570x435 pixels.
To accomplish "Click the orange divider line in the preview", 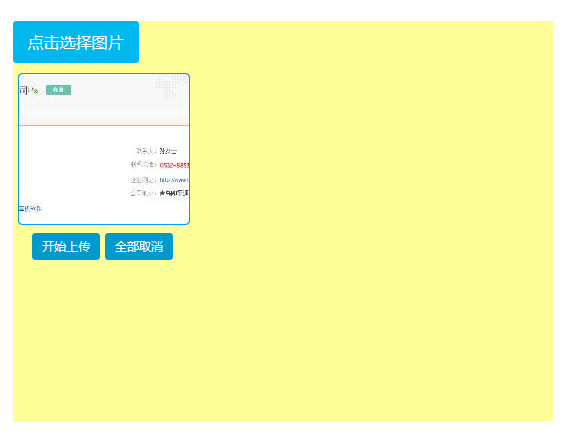I will (104, 125).
